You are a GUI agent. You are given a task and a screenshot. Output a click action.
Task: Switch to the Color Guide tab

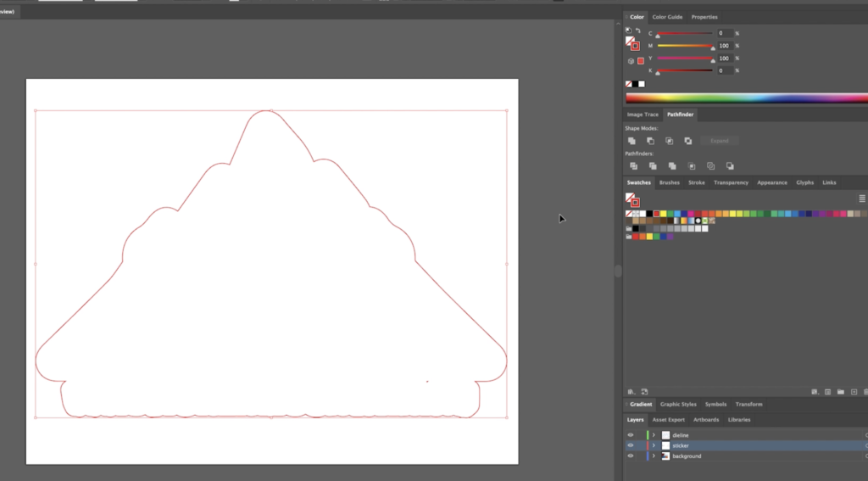(x=667, y=17)
